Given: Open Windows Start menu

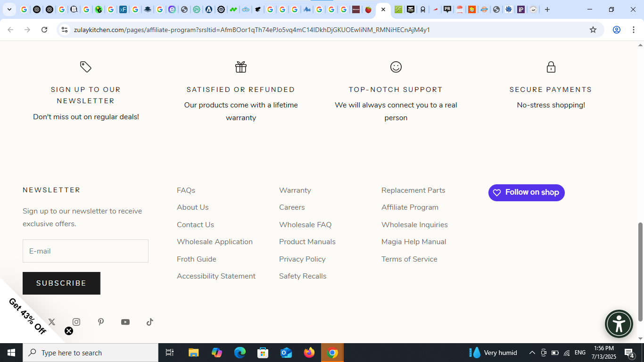Looking at the screenshot, I should [11, 353].
